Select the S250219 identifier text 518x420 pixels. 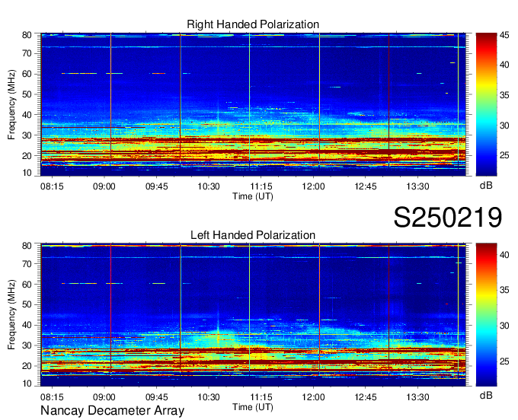448,217
